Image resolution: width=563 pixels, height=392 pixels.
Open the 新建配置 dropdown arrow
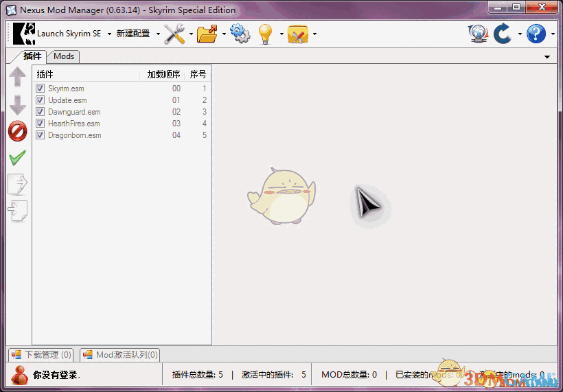[158, 34]
